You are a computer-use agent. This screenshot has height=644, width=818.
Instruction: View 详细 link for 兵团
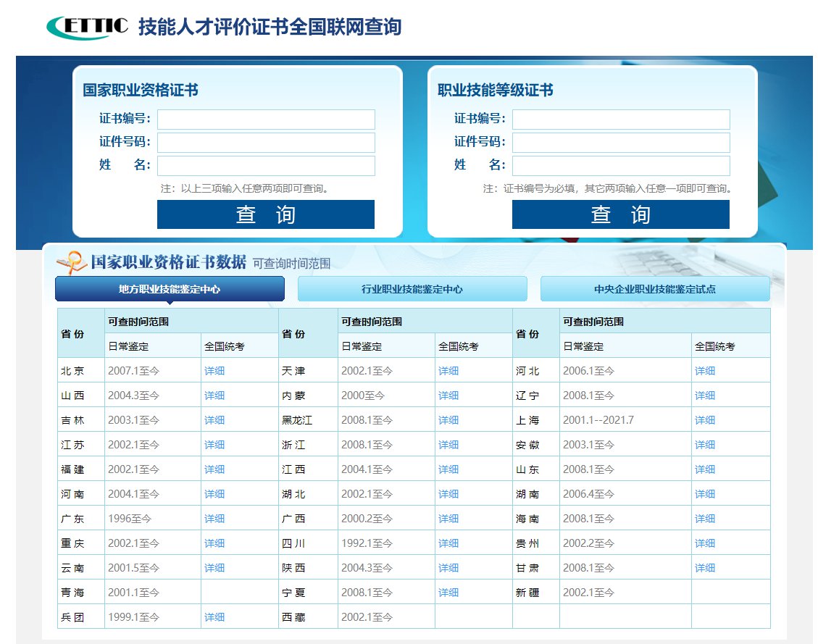214,617
